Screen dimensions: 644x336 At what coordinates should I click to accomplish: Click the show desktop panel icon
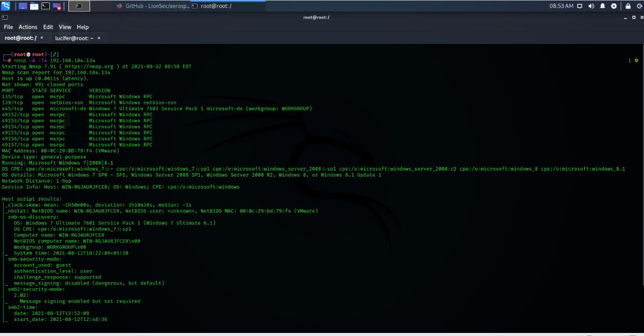click(x=23, y=6)
